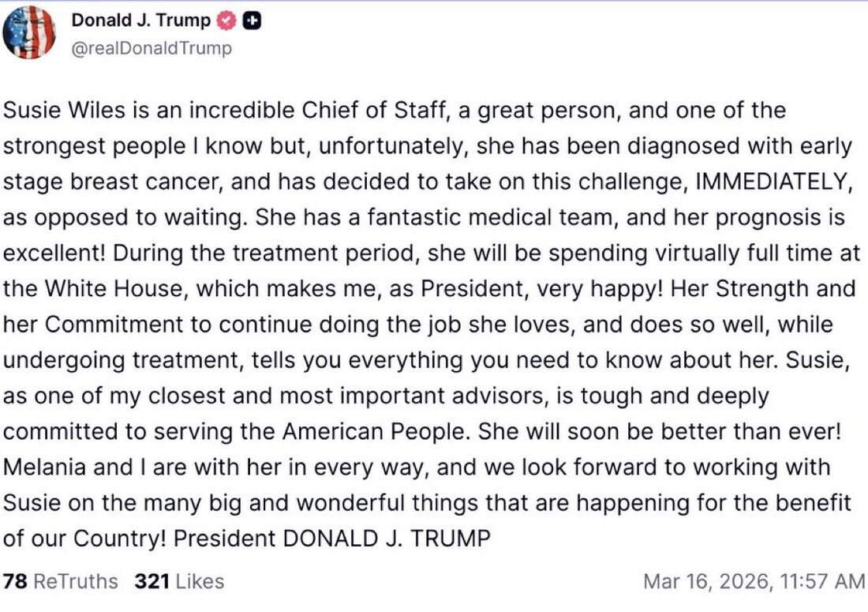This screenshot has height=612, width=868.
Task: Click the red verified checkmark badge
Action: (227, 21)
